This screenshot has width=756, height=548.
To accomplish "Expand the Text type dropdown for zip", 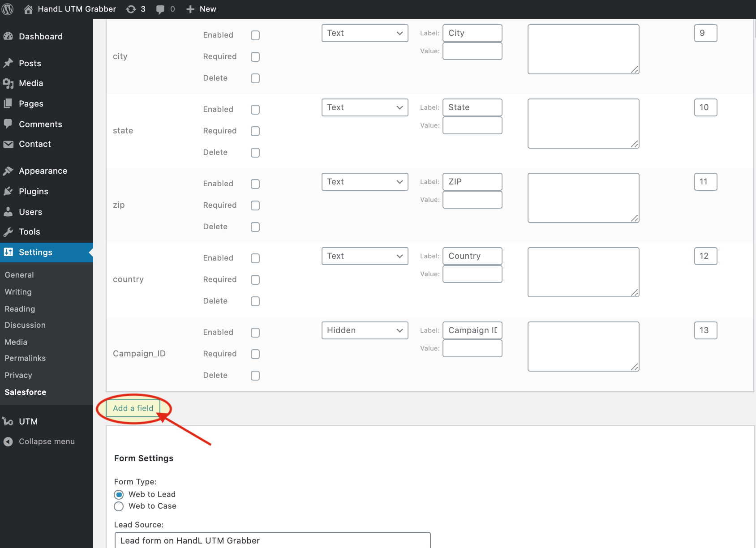I will coord(365,182).
